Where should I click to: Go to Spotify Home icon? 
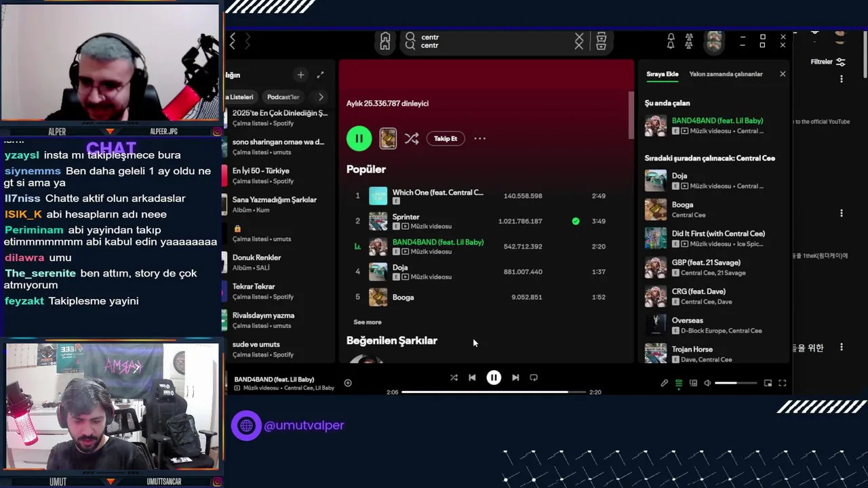385,41
